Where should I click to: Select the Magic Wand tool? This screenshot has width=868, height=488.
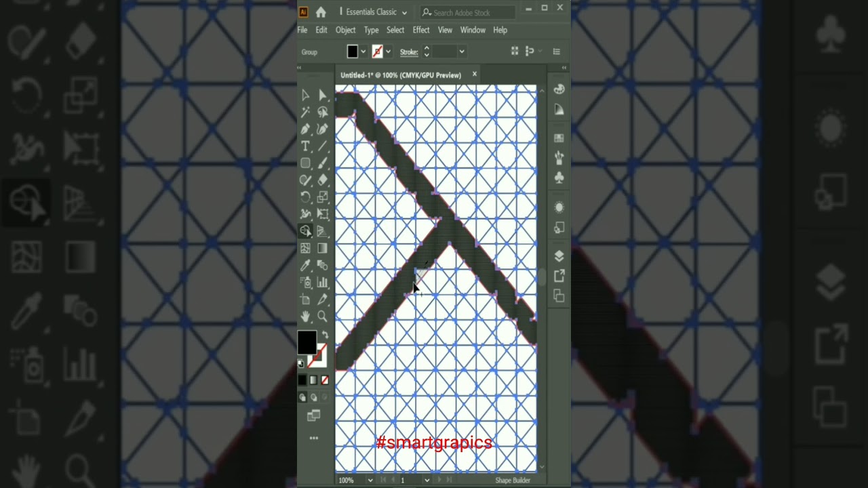click(x=305, y=113)
